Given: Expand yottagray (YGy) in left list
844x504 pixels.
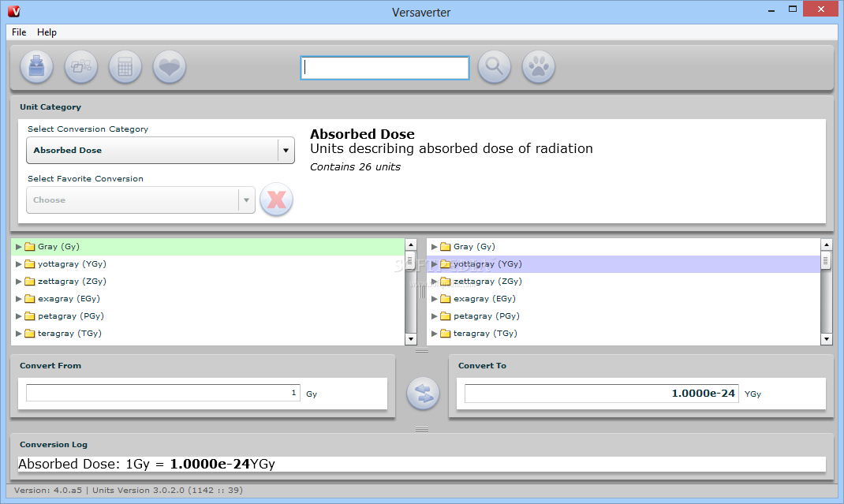Looking at the screenshot, I should pos(18,264).
